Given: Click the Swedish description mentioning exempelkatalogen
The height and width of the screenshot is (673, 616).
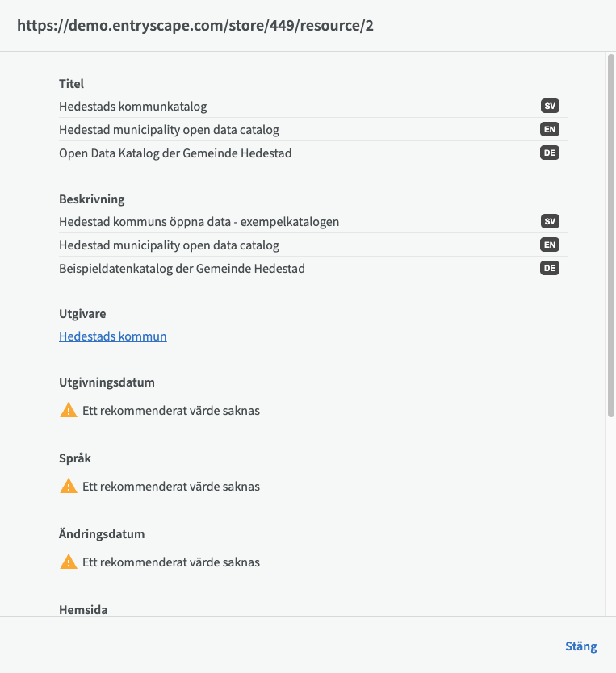Looking at the screenshot, I should [x=199, y=222].
